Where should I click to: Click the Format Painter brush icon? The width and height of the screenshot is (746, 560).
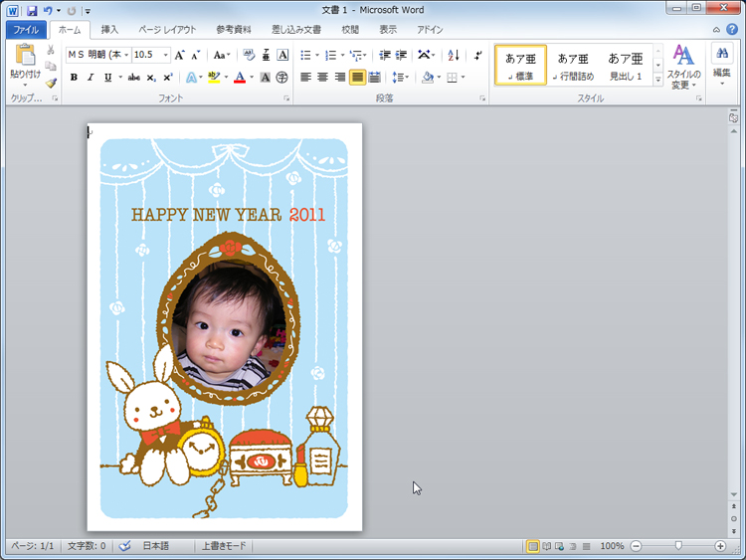(51, 83)
